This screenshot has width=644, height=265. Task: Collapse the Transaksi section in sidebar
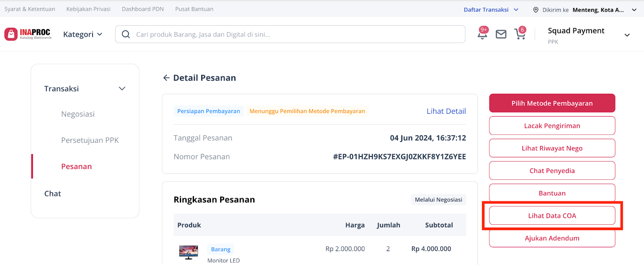coord(122,88)
